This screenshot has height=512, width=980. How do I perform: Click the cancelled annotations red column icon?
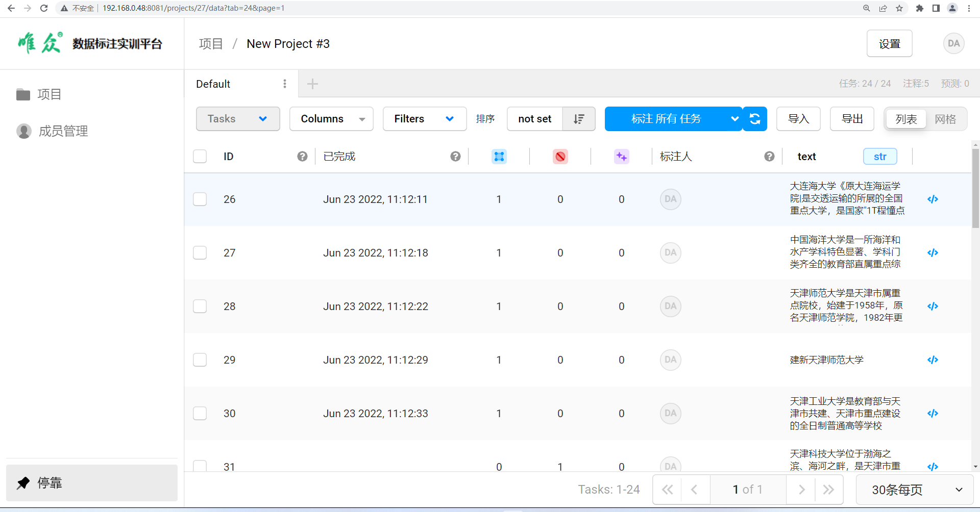click(560, 157)
